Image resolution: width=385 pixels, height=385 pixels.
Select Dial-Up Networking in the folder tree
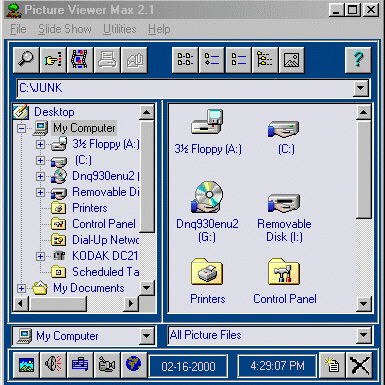coord(106,240)
